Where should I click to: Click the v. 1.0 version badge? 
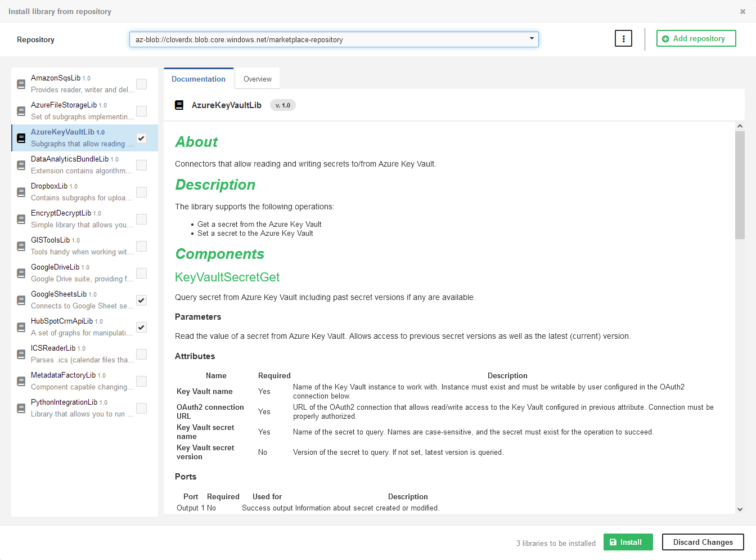283,105
